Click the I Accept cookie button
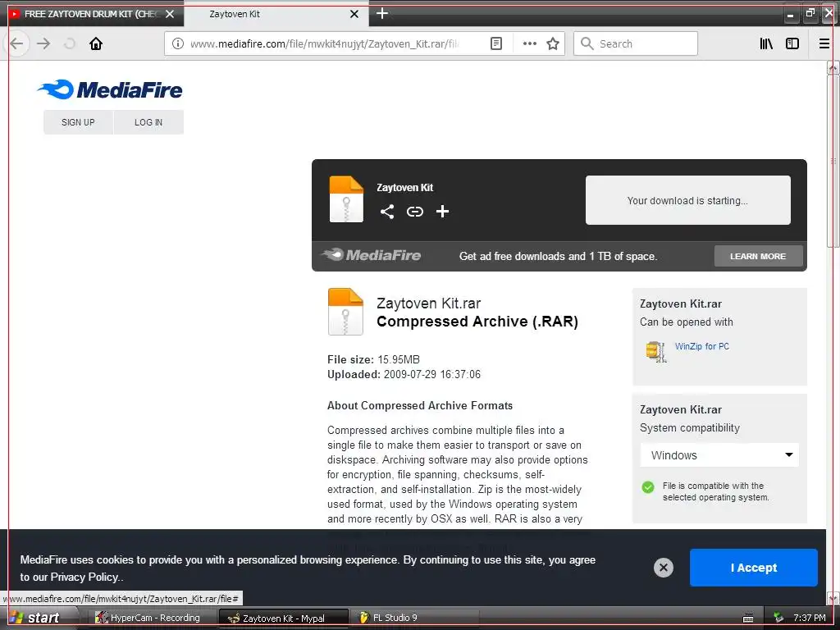The height and width of the screenshot is (630, 840). click(x=754, y=568)
